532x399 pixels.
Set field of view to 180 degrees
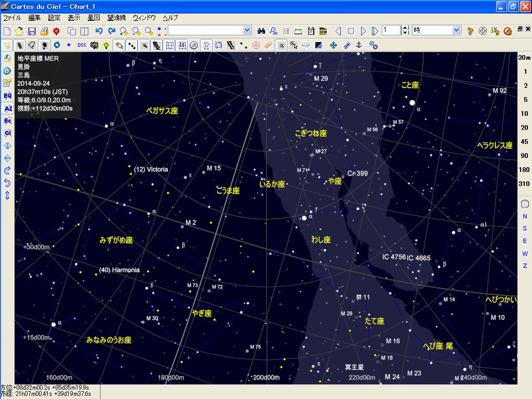[525, 170]
